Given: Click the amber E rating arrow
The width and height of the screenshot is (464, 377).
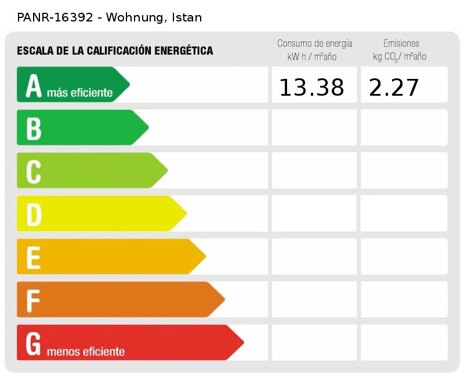Looking at the screenshot, I should click(x=111, y=256).
